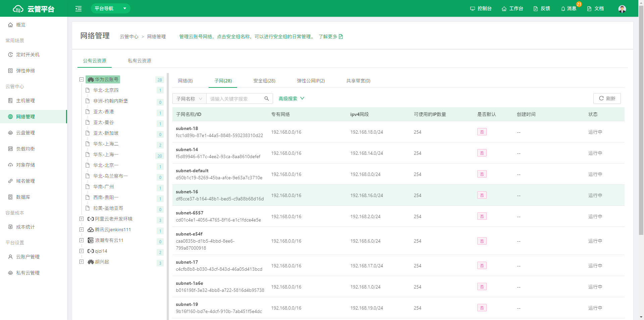Open the user avatar menu
The width and height of the screenshot is (644, 320).
622,9
